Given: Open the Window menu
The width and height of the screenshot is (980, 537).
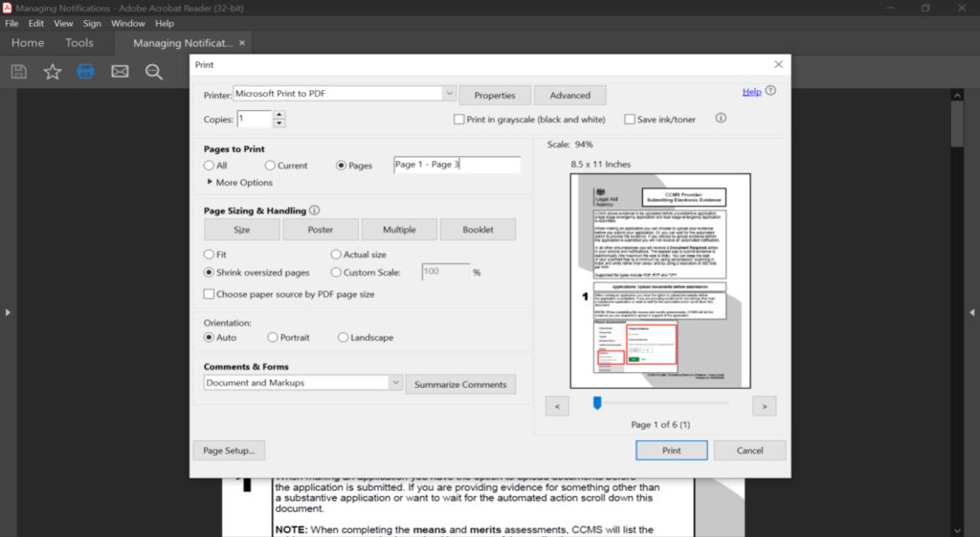Looking at the screenshot, I should click(x=127, y=23).
